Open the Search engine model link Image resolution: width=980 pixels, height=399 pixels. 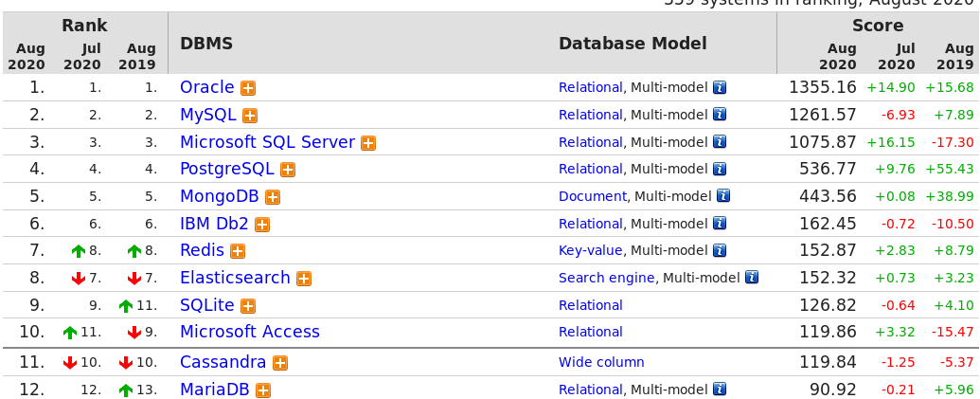(x=606, y=278)
